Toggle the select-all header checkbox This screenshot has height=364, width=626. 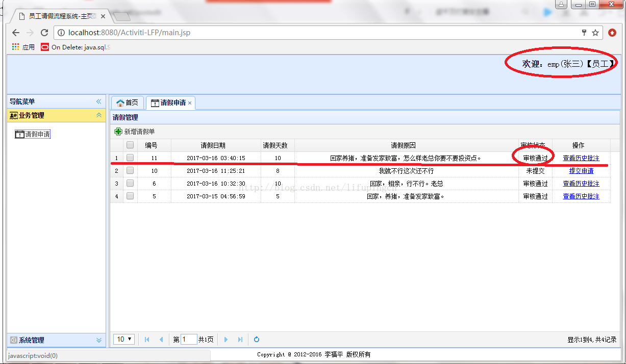[x=130, y=145]
